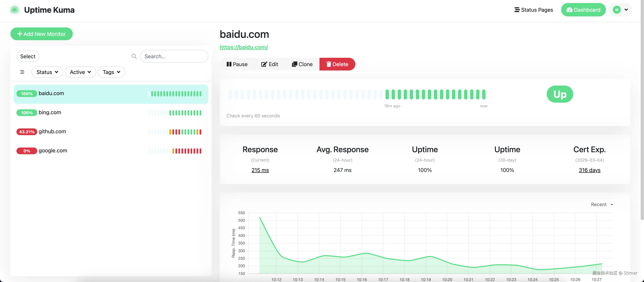Viewport: 644px width, 282px height.
Task: Click the Up status badge
Action: 560,94
